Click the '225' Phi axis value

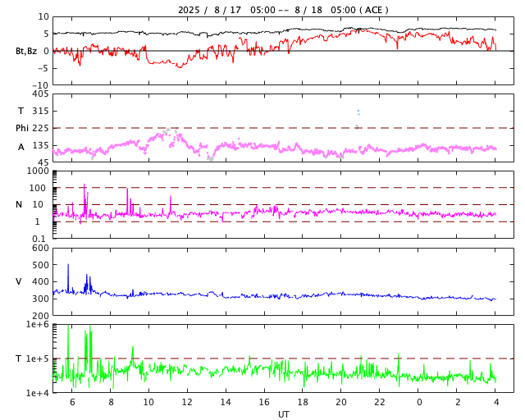(x=40, y=128)
